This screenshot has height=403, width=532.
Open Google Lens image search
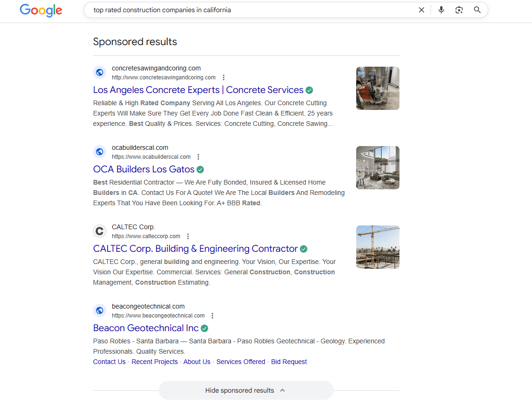point(459,9)
